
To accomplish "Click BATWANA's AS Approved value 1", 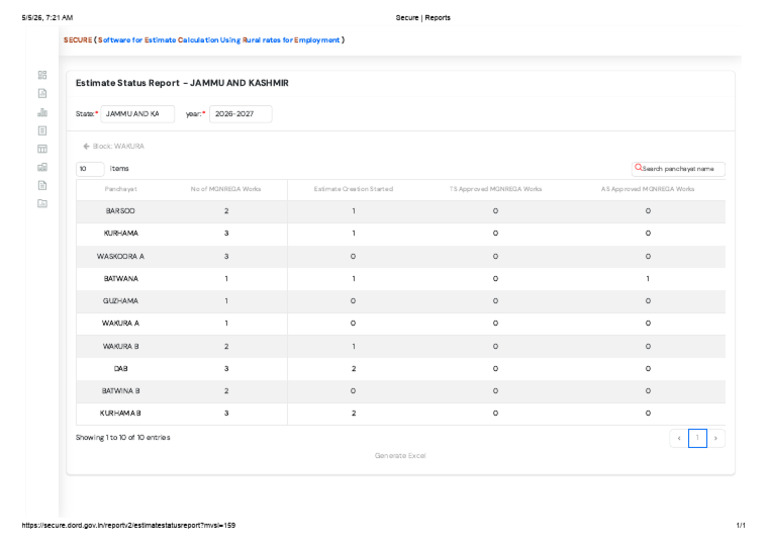I will pyautogui.click(x=648, y=279).
